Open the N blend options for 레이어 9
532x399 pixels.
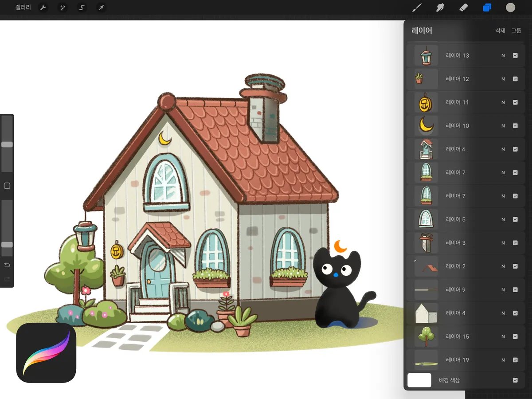coord(503,290)
